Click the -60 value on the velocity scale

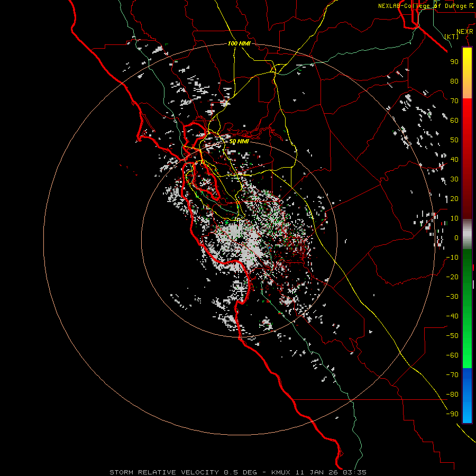(x=452, y=355)
